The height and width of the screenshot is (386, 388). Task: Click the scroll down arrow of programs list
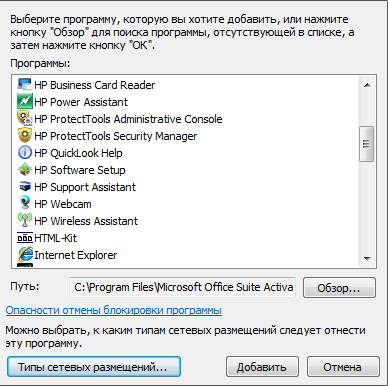tap(367, 259)
